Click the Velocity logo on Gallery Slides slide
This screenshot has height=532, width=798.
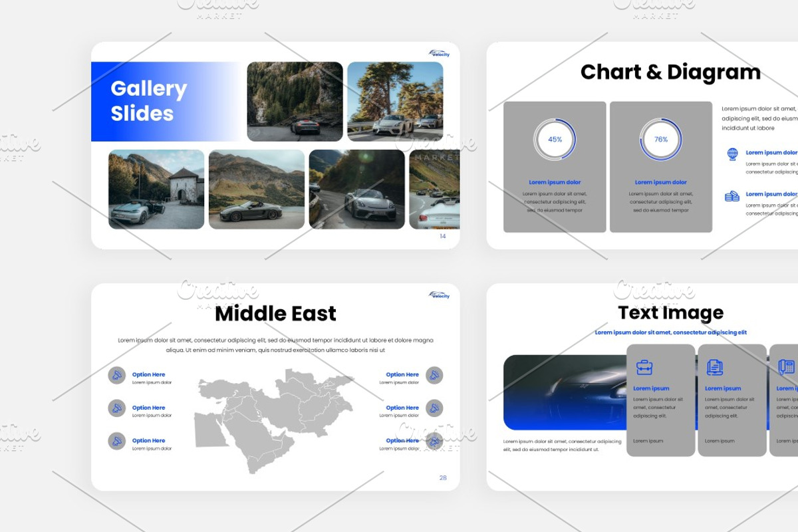tap(439, 53)
